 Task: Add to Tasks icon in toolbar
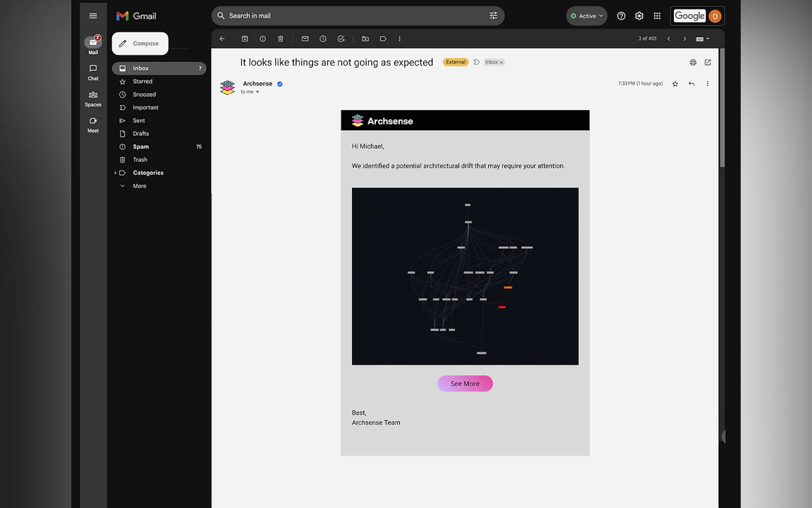click(341, 39)
